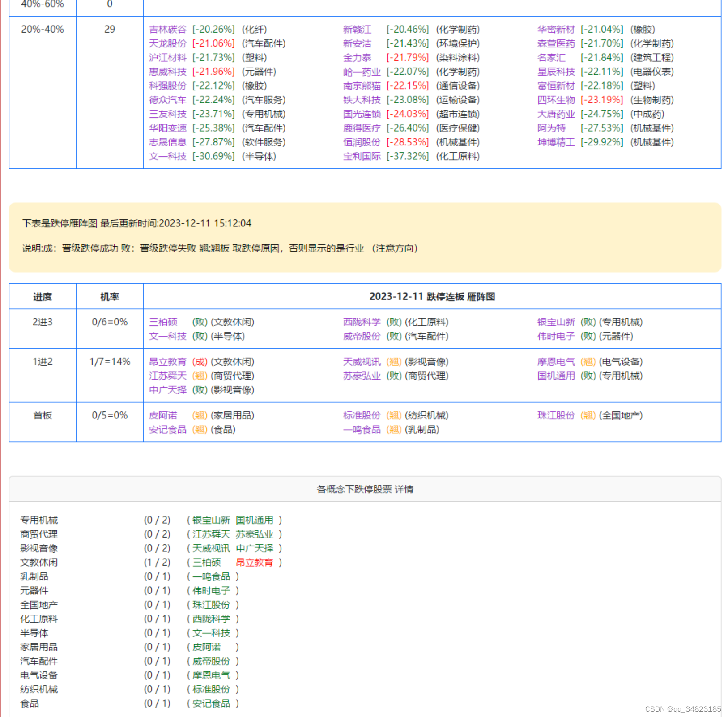Open the 吉林碳谷 stock link

(x=167, y=30)
